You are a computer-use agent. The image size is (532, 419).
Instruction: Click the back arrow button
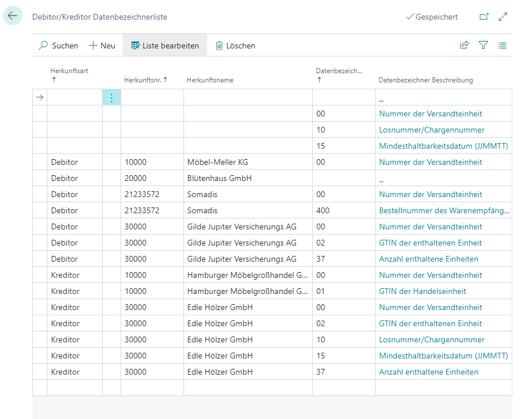13,16
